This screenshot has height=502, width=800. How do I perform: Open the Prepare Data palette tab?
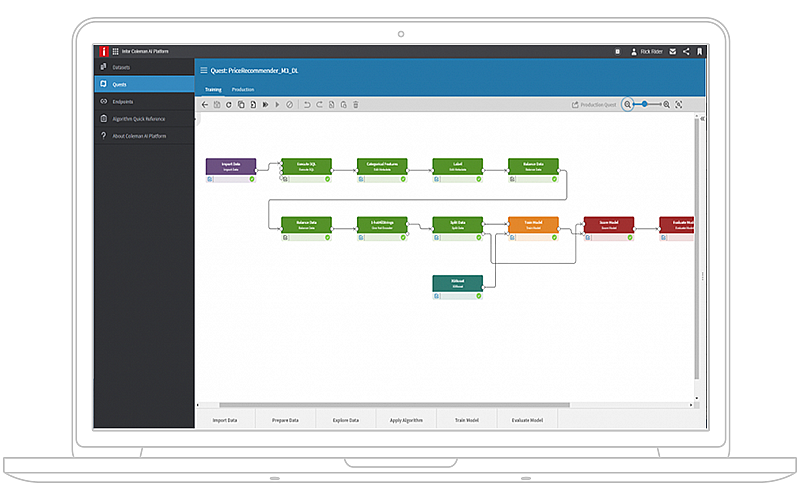[x=285, y=420]
